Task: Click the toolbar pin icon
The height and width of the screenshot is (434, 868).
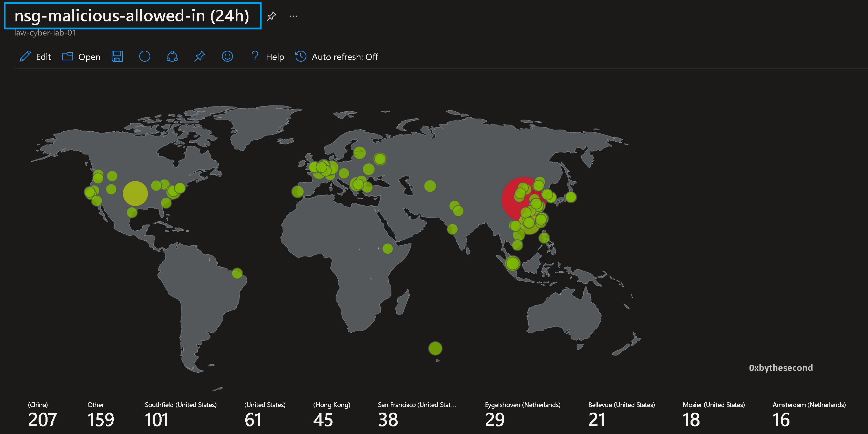Action: pos(200,57)
